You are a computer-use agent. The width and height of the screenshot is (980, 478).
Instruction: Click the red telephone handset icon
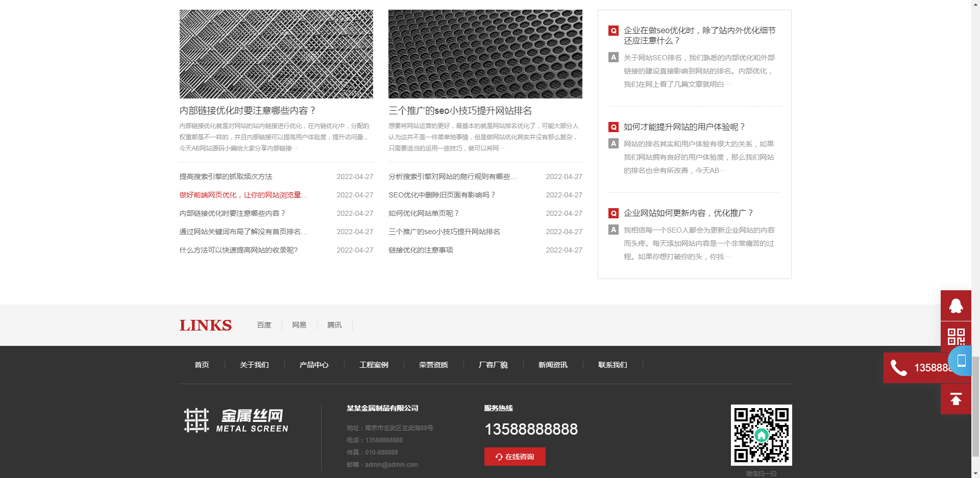(898, 368)
